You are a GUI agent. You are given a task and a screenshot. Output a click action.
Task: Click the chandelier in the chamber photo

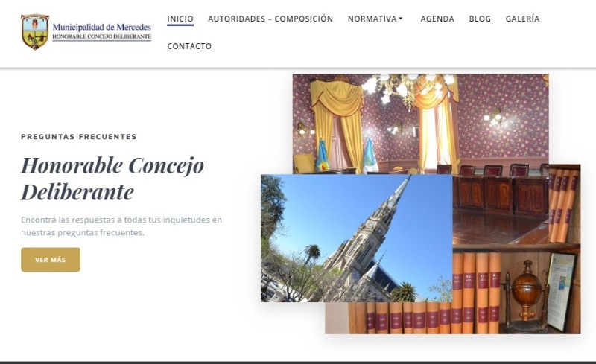(x=399, y=88)
